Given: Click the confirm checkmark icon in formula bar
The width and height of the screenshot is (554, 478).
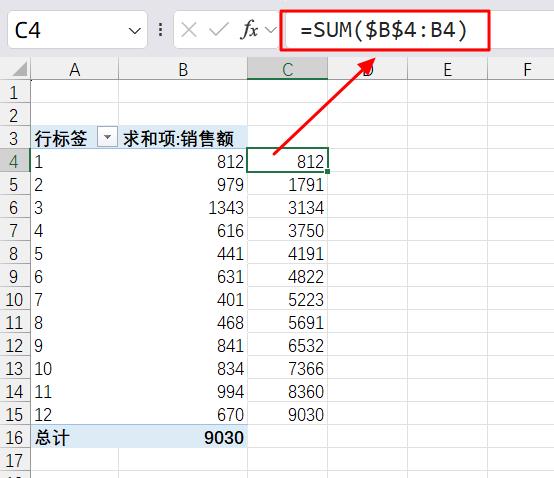Looking at the screenshot, I should point(219,30).
